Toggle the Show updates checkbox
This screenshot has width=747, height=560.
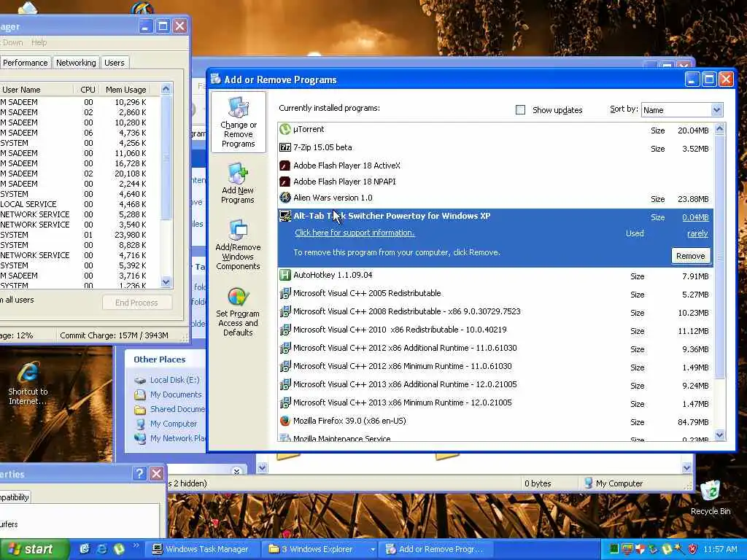point(520,110)
